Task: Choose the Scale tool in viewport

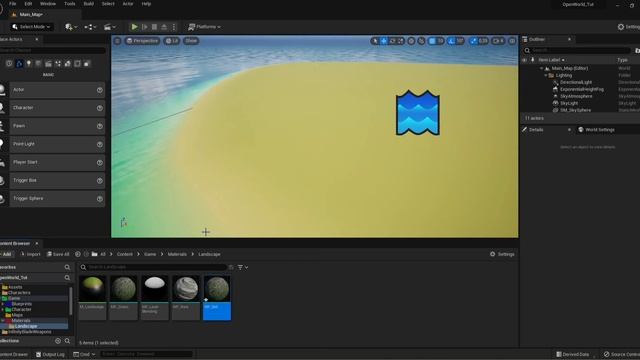Action: (400, 41)
